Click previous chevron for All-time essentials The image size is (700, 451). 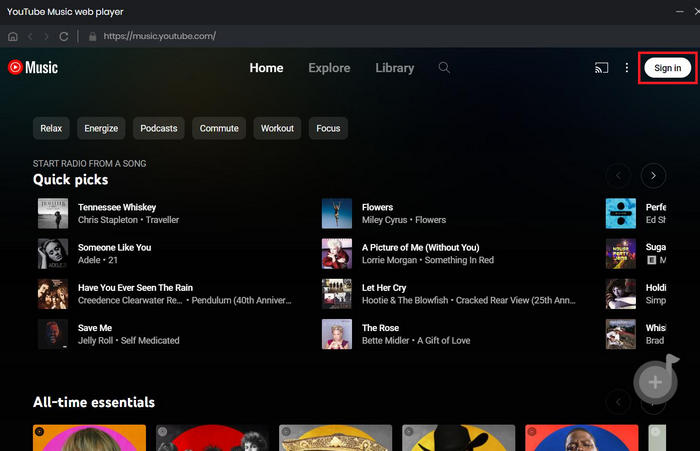click(618, 402)
